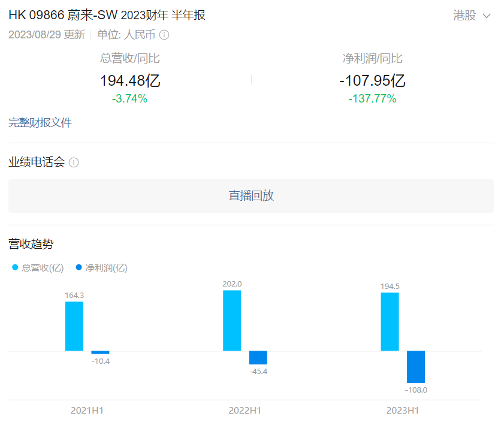Click the 直播回放 button
This screenshot has width=504, height=422.
(x=251, y=196)
